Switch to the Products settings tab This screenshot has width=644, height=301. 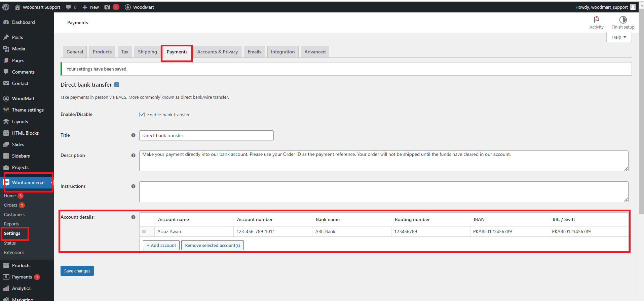click(102, 52)
